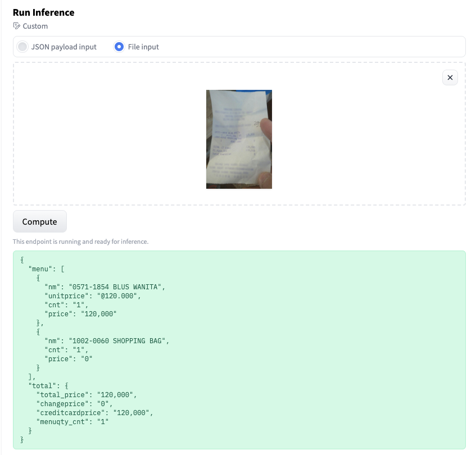Click the BLUS WANITA item name line
Screen dimensions: 476x455
[105, 287]
